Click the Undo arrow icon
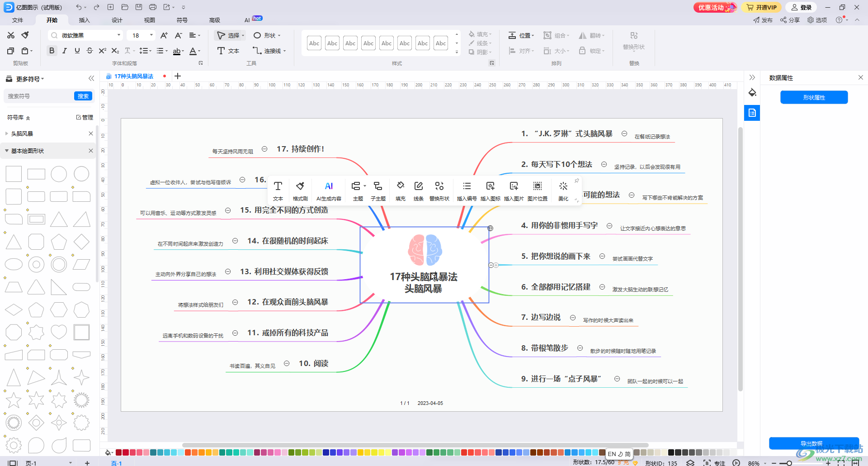This screenshot has width=868, height=466. pyautogui.click(x=79, y=7)
